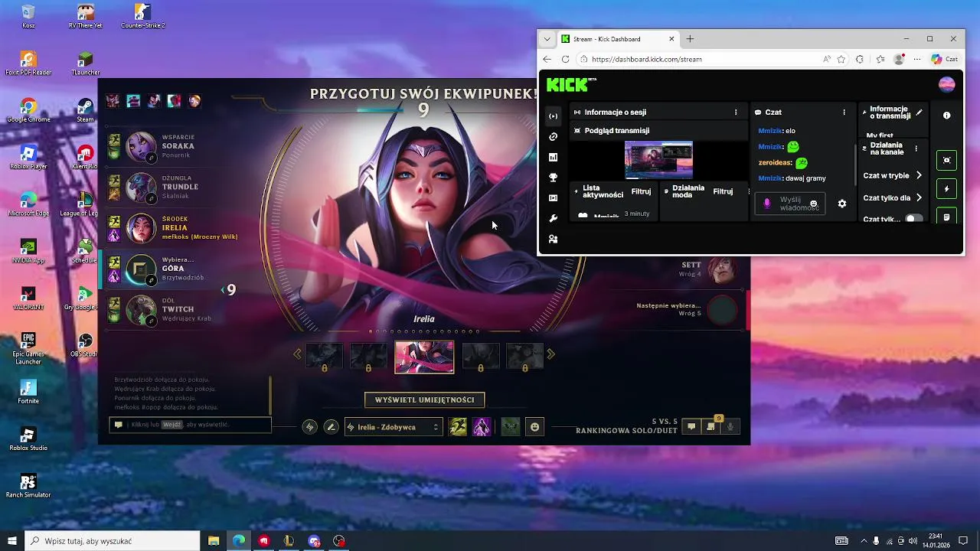Select the highlighted Irelia skin thumbnail
Image resolution: width=980 pixels, height=551 pixels.
(x=424, y=357)
